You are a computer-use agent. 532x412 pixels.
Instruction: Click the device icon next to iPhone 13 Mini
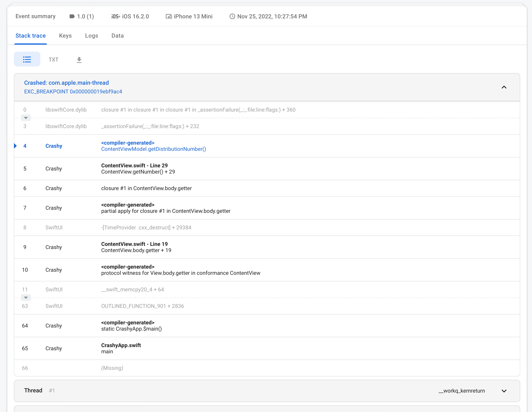click(x=169, y=17)
